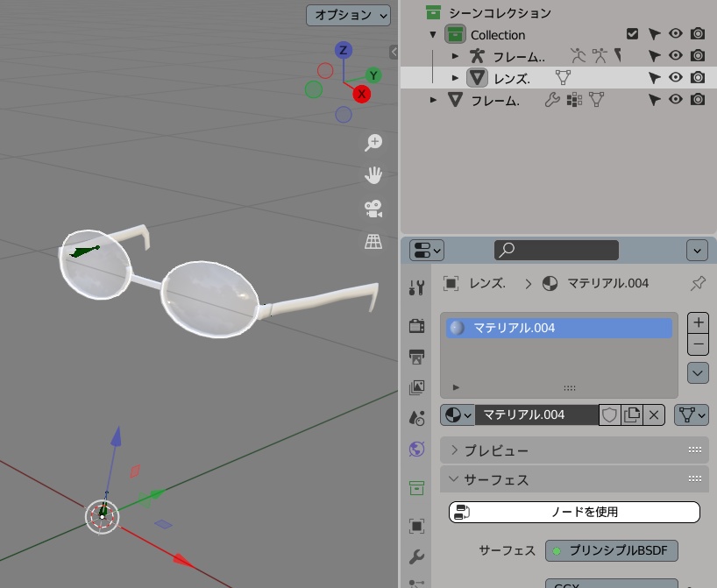Click the camera view icon in the viewport sidebar

(373, 208)
